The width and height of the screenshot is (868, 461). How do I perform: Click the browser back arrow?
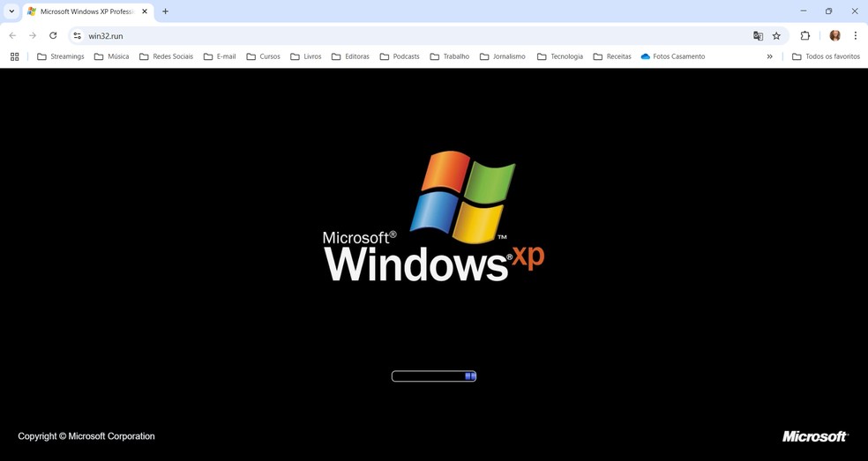[12, 35]
